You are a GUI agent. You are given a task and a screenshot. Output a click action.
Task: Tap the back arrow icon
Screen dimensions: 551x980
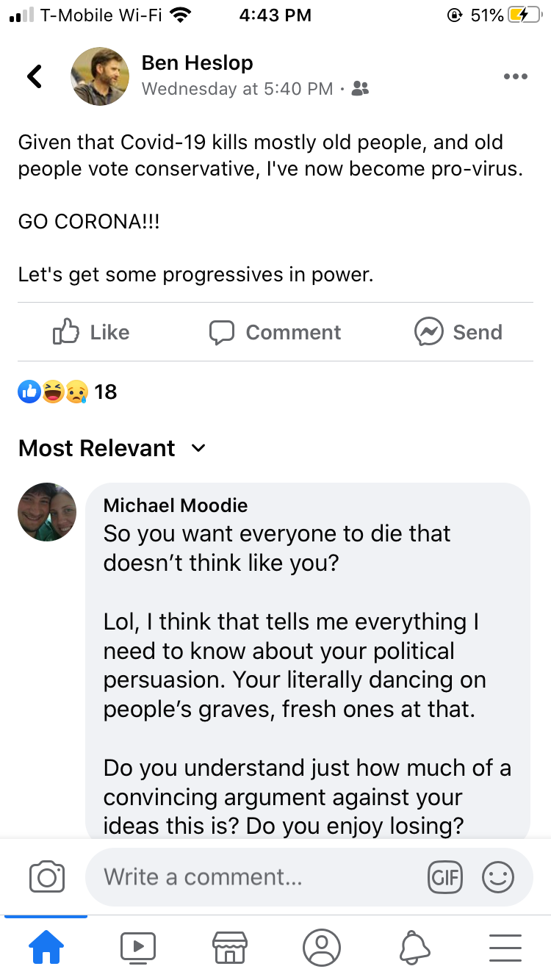[x=35, y=76]
